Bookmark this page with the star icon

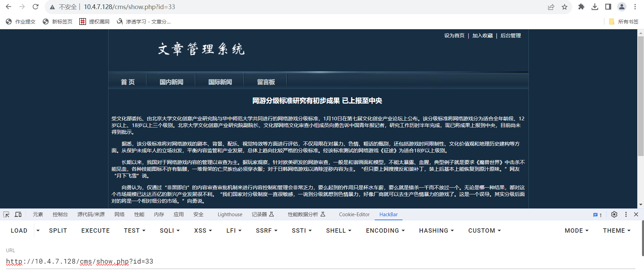(564, 7)
